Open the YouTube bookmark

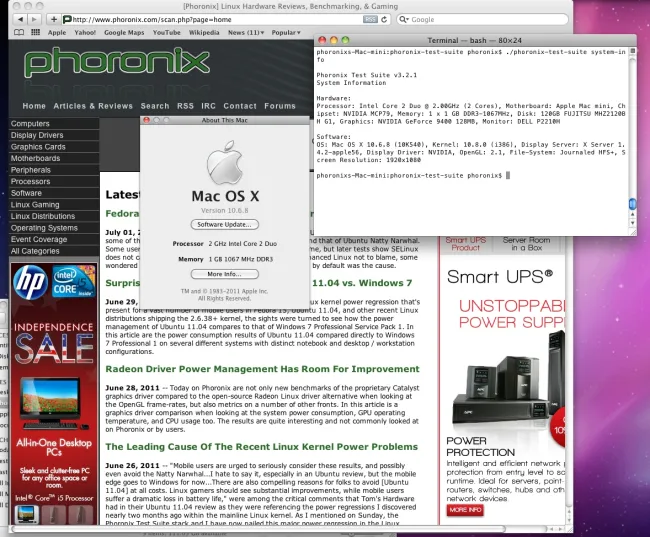166,32
